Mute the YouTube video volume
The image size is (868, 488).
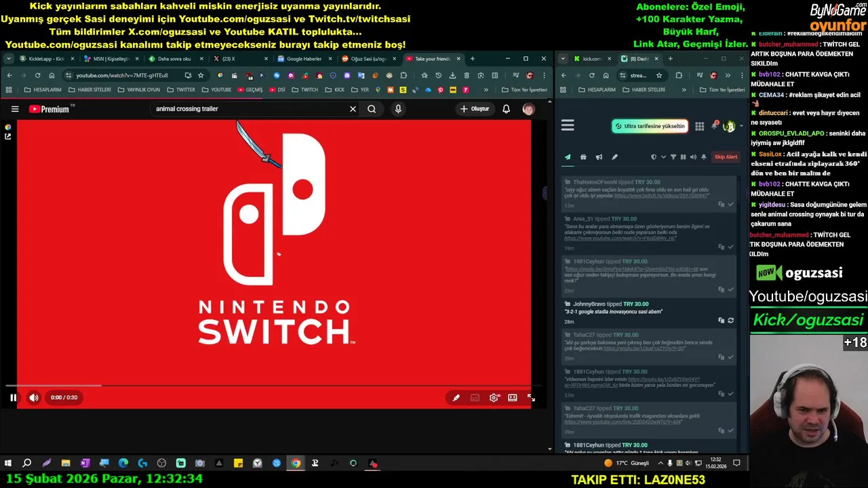pos(33,398)
